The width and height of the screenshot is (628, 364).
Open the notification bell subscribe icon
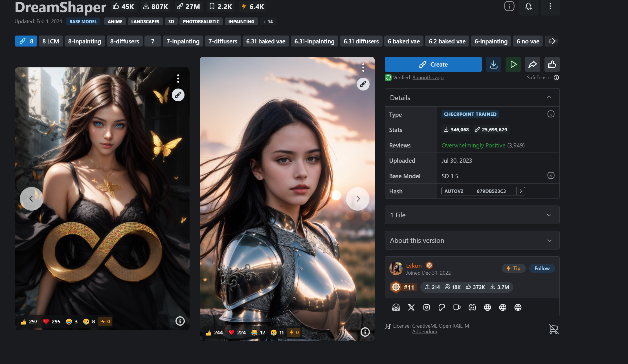point(528,6)
